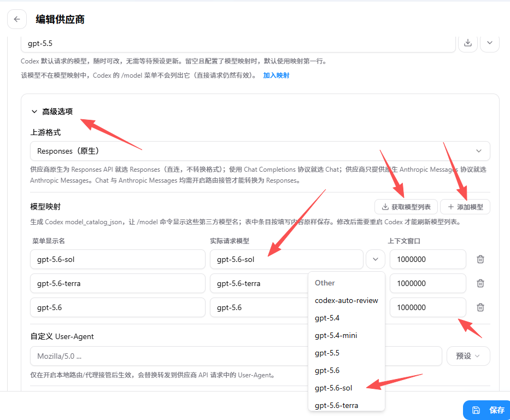Select gpt-5.5 from the dropdown list
Image resolution: width=510 pixels, height=420 pixels.
pyautogui.click(x=347, y=353)
